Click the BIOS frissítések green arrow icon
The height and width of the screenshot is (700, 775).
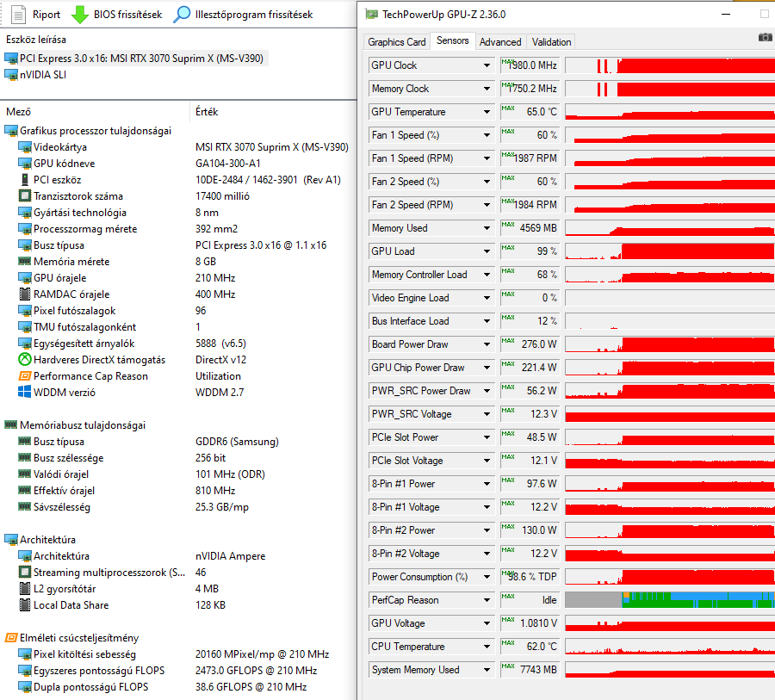[79, 15]
